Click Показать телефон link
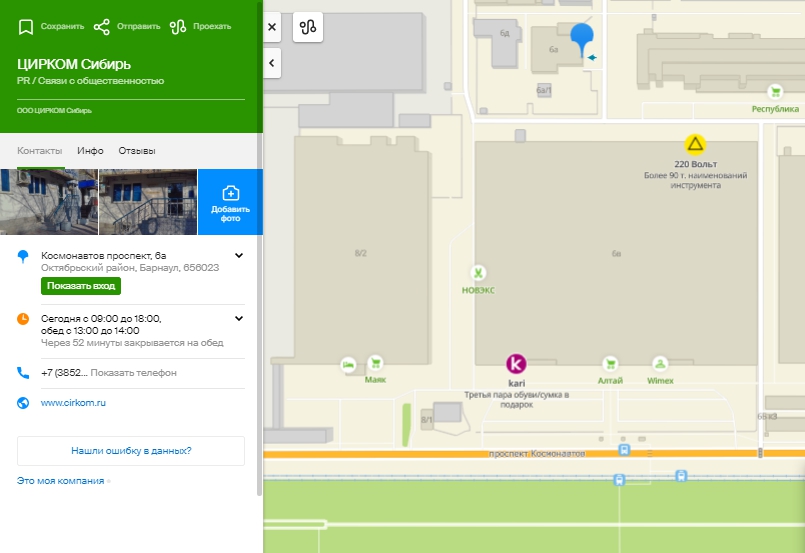Viewport: 805px width, 553px height. tap(133, 373)
